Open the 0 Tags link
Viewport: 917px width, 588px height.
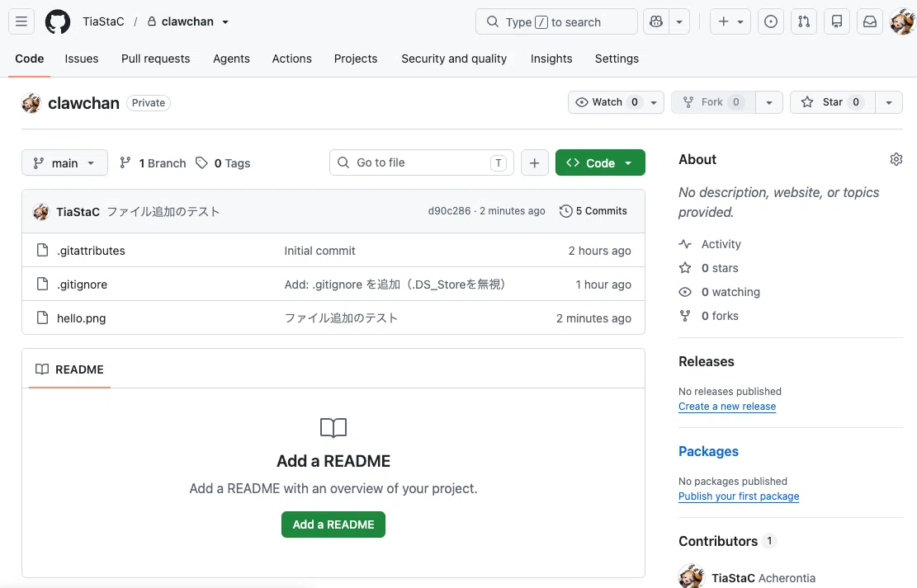[223, 163]
